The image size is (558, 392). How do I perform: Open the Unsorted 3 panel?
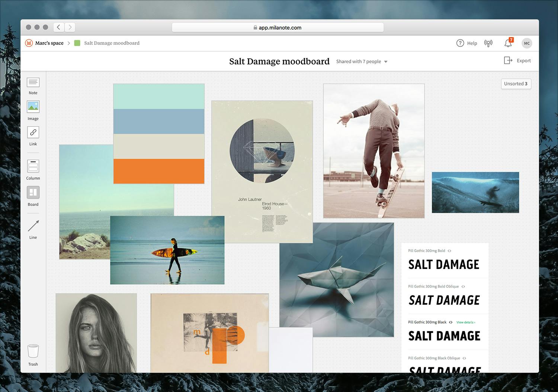tap(516, 84)
